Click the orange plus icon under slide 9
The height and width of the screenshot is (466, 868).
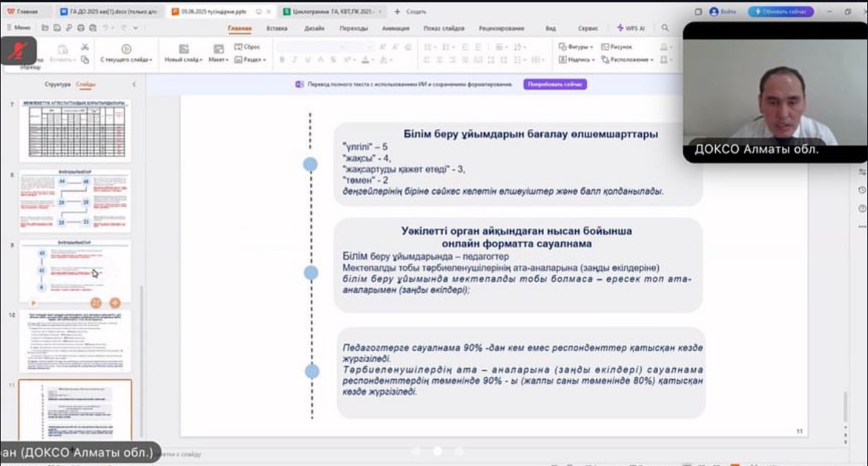(x=115, y=303)
